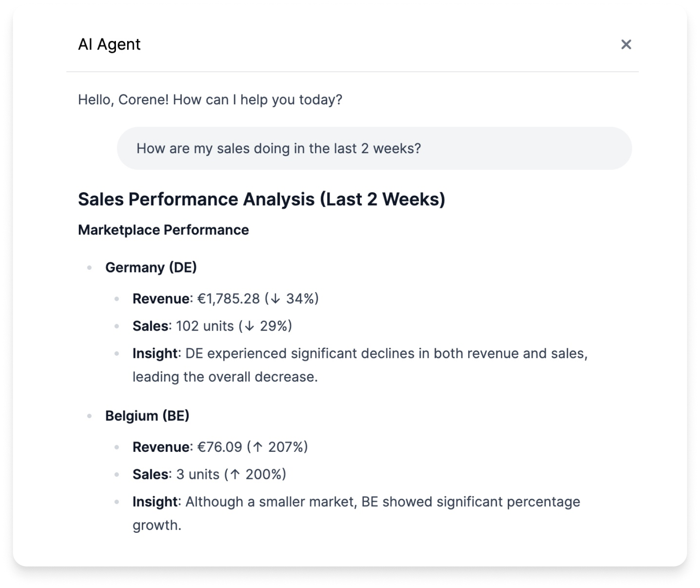Click the up arrow beside 207%
The height and width of the screenshot is (588, 700).
258,447
